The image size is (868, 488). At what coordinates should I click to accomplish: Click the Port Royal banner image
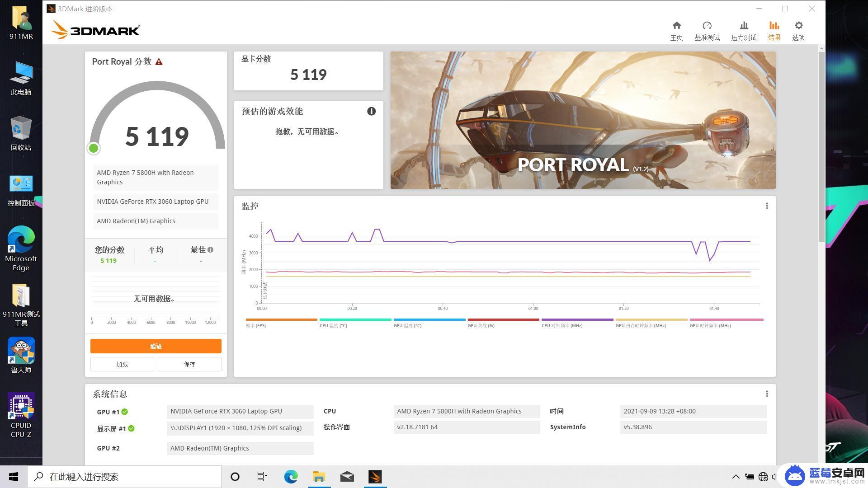[x=583, y=120]
